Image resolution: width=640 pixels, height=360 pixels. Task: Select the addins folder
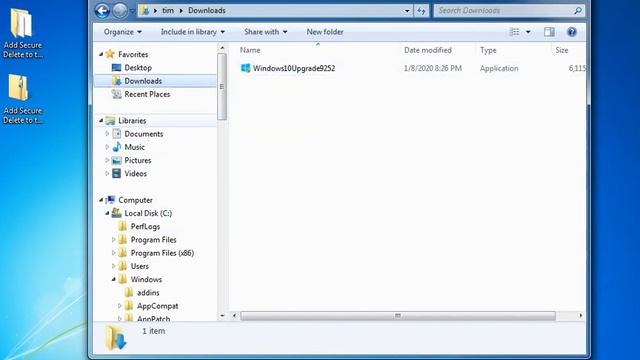(x=148, y=293)
